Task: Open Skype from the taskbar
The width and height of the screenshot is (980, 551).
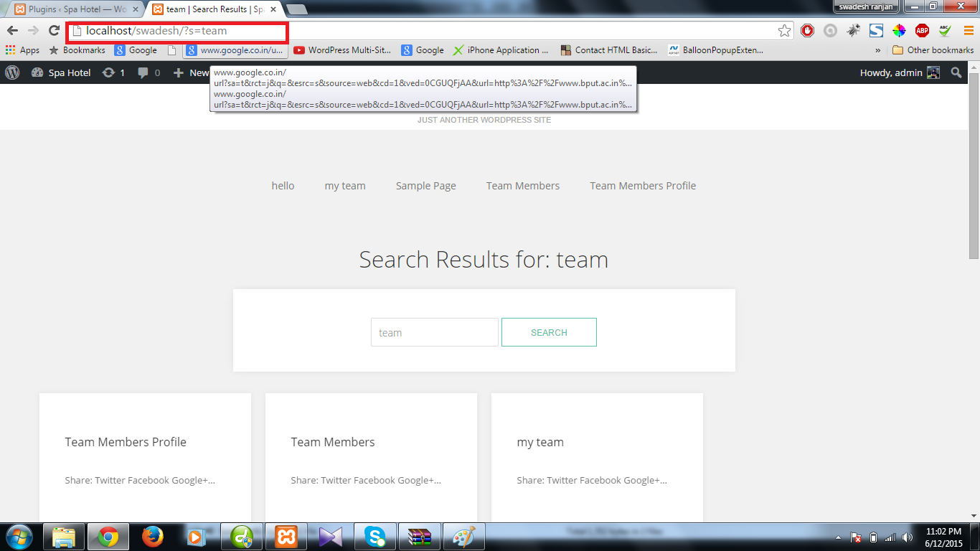Action: click(x=375, y=537)
